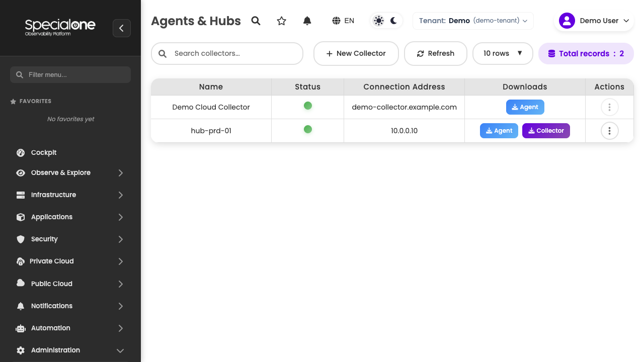Screen dimensions: 644x362
Task: Expand the Automation chevron
Action: pyautogui.click(x=121, y=328)
